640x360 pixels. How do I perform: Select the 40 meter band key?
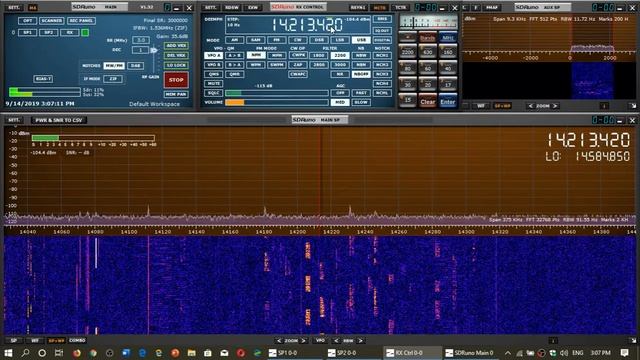pyautogui.click(x=448, y=68)
